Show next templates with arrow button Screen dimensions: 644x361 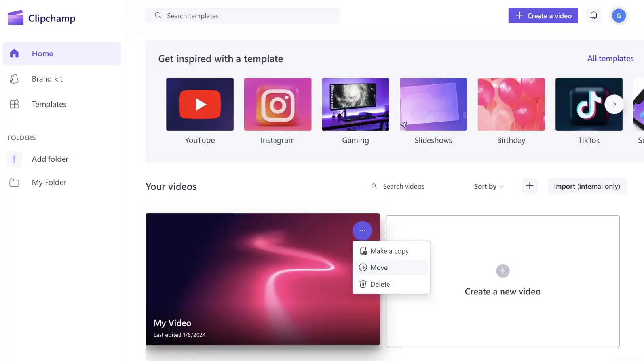[614, 104]
